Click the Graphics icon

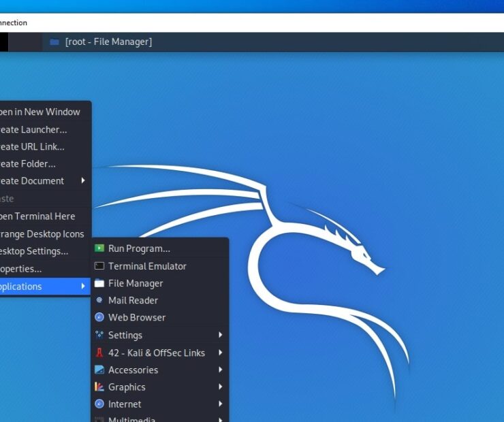(99, 387)
